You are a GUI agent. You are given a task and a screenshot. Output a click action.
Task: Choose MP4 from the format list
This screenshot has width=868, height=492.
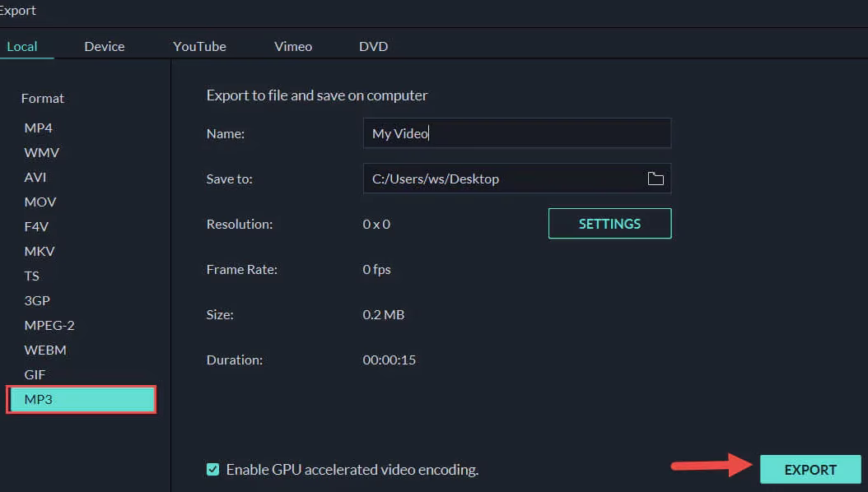[39, 128]
